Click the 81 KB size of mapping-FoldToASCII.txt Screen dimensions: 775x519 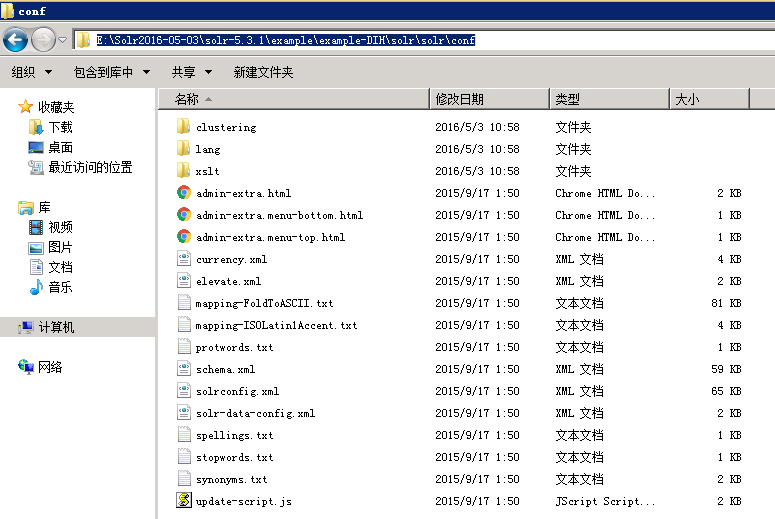click(726, 303)
